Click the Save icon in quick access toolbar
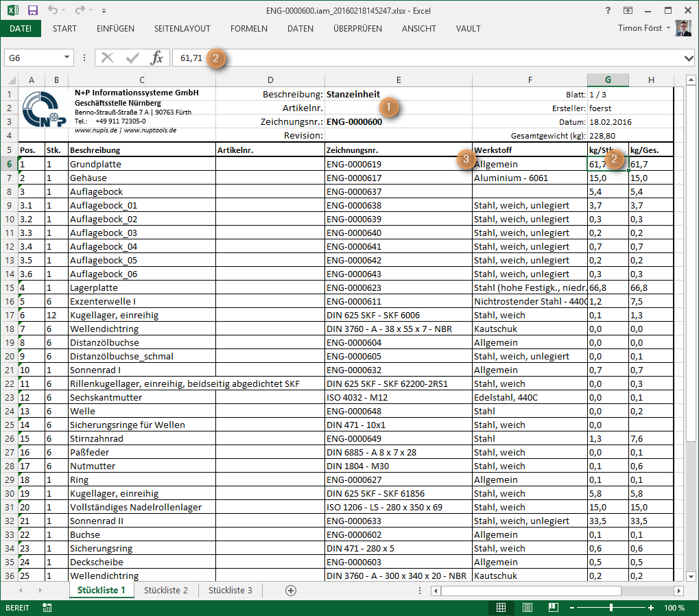This screenshot has width=699, height=616. pos(33,10)
